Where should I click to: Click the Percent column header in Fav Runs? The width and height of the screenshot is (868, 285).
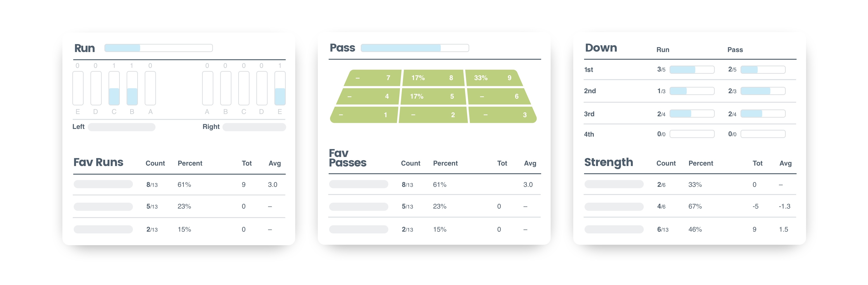190,163
